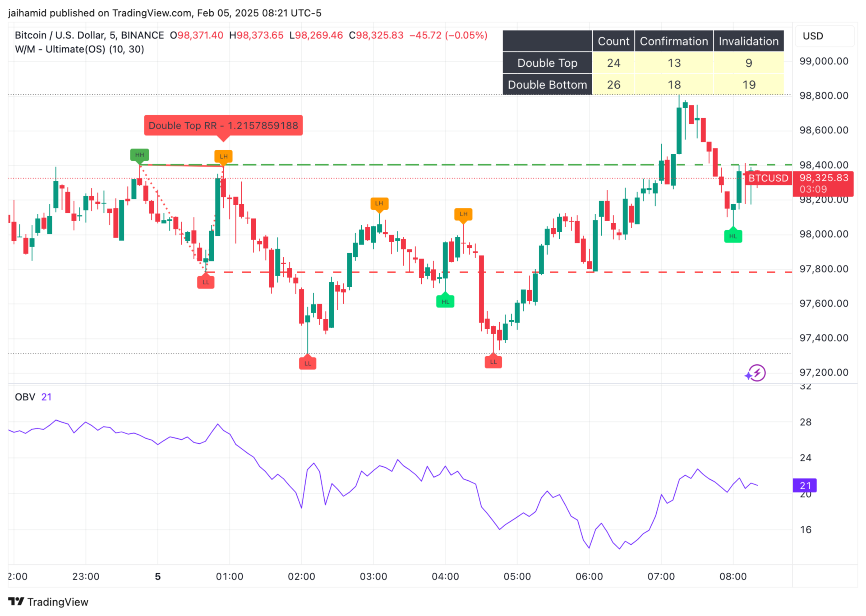Click the current price label 98,325.83

[x=823, y=183]
